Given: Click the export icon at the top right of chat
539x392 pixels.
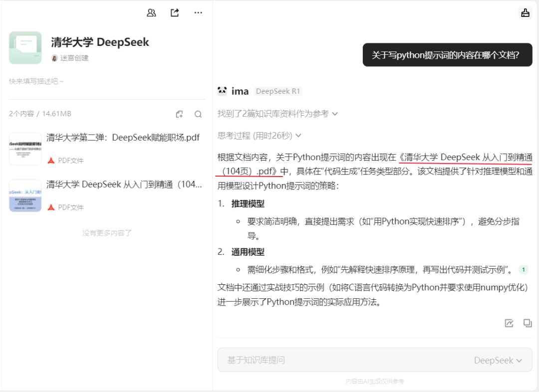Looking at the screenshot, I should pyautogui.click(x=525, y=12).
